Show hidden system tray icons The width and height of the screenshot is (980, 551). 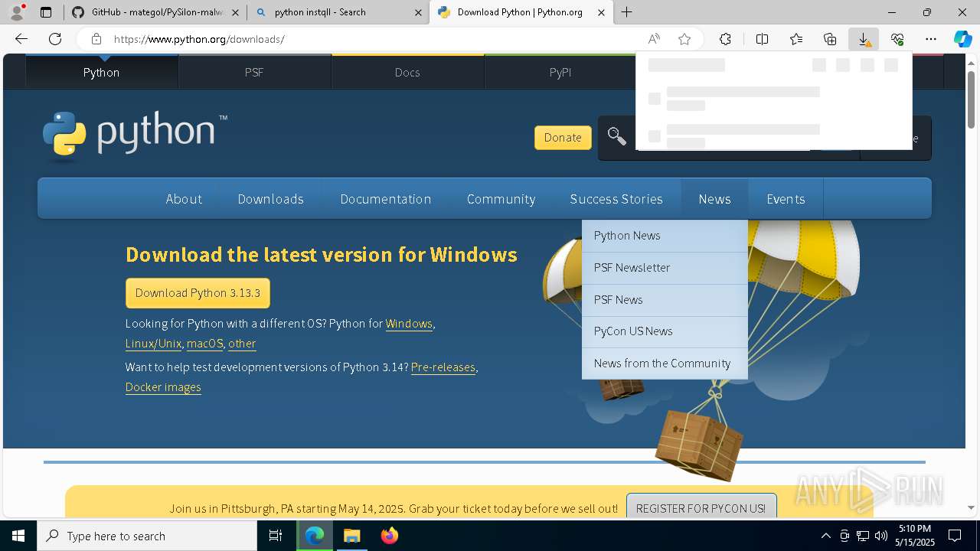click(x=825, y=536)
